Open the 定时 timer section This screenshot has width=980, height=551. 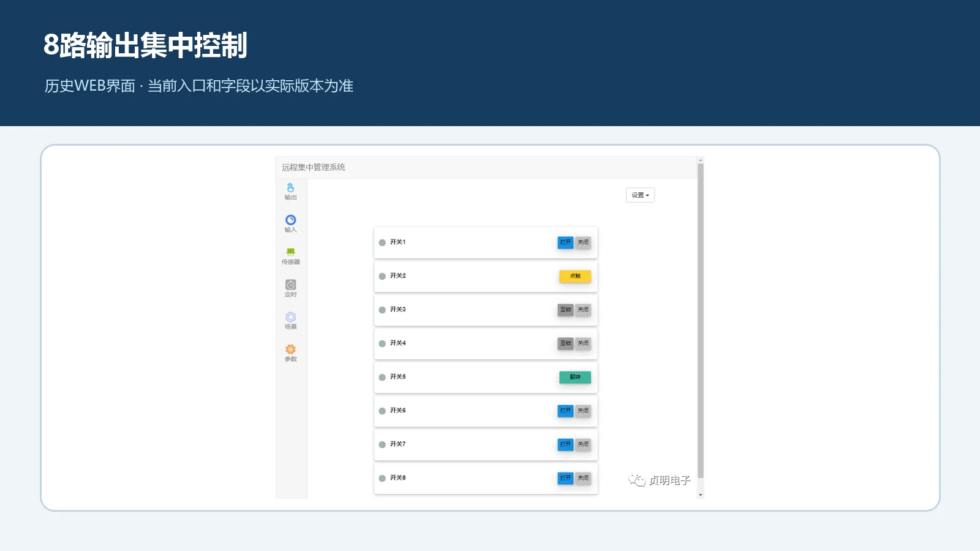290,289
